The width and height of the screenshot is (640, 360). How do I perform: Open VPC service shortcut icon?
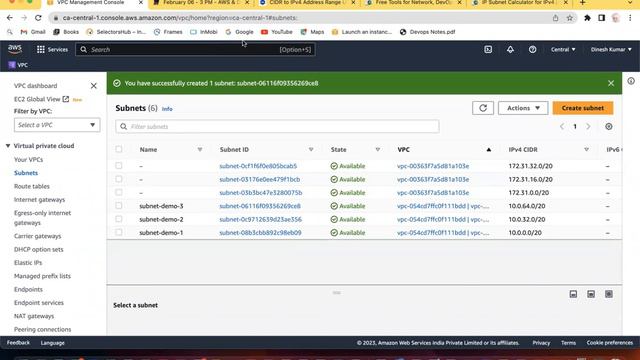[x=18, y=65]
